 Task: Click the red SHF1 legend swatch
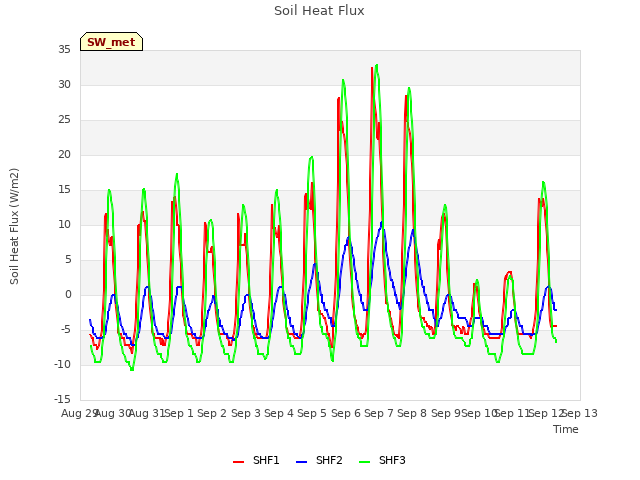click(x=238, y=461)
